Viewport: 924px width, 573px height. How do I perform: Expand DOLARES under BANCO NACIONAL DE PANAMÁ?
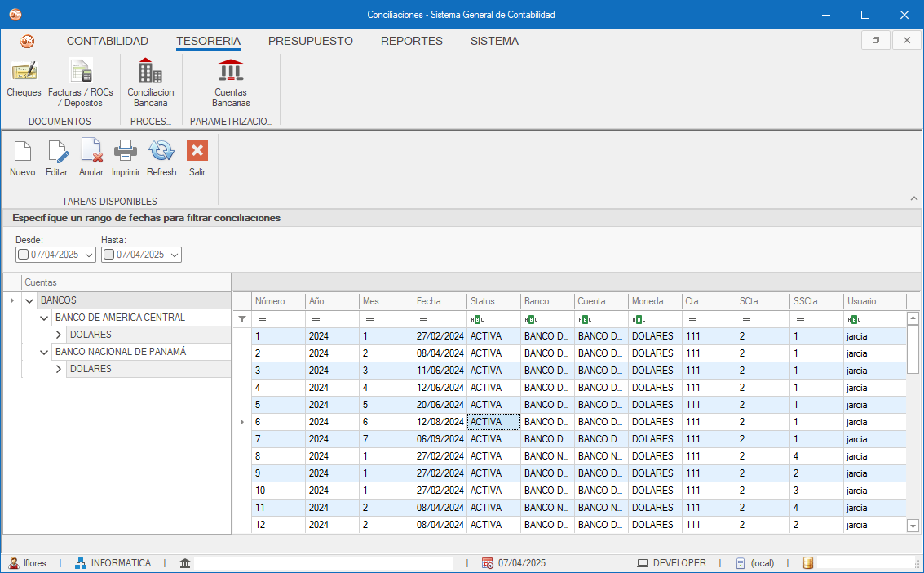[x=59, y=369]
